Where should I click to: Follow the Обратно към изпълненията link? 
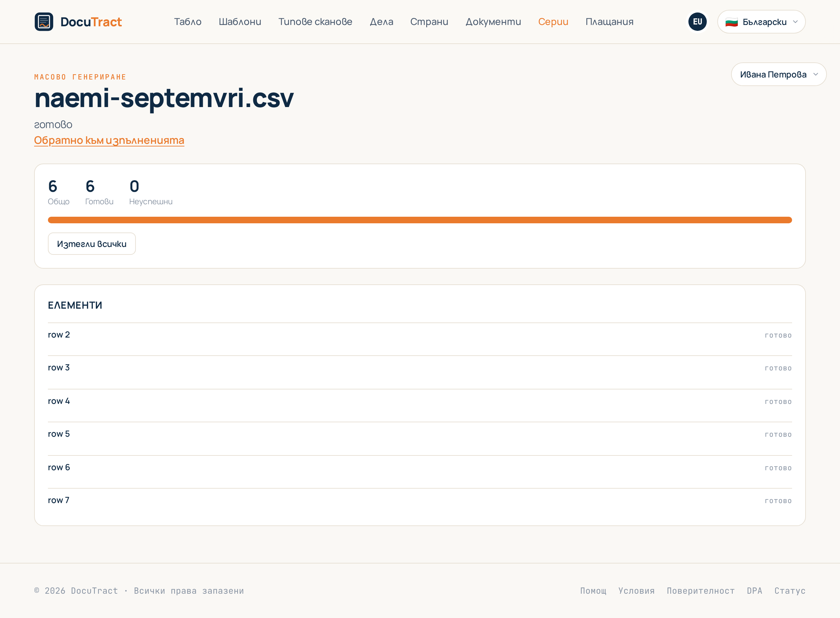tap(109, 140)
